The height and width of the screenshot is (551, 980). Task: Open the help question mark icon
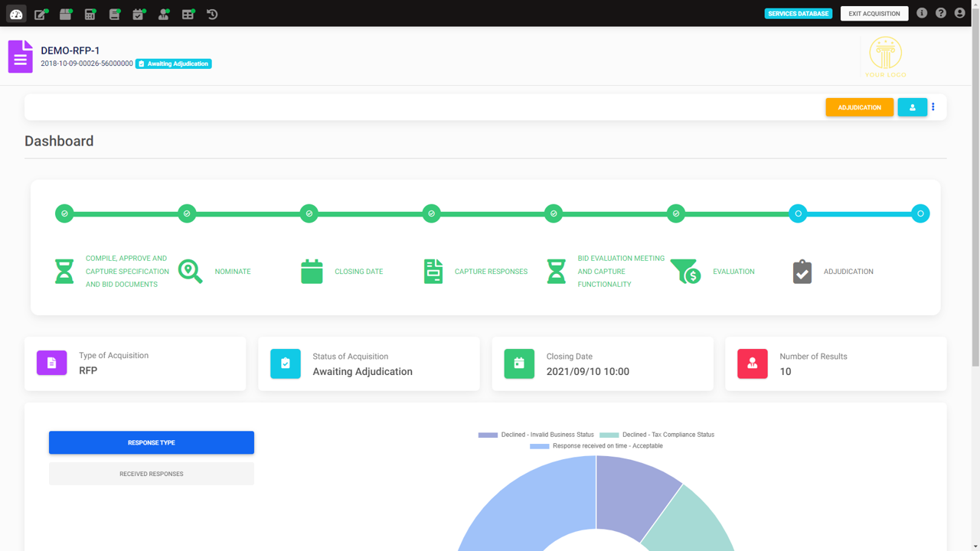[x=941, y=13]
